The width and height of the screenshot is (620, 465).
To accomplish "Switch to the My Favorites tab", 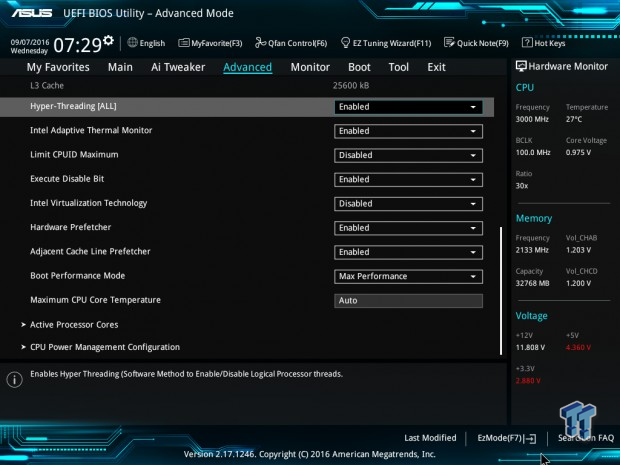I will point(58,67).
